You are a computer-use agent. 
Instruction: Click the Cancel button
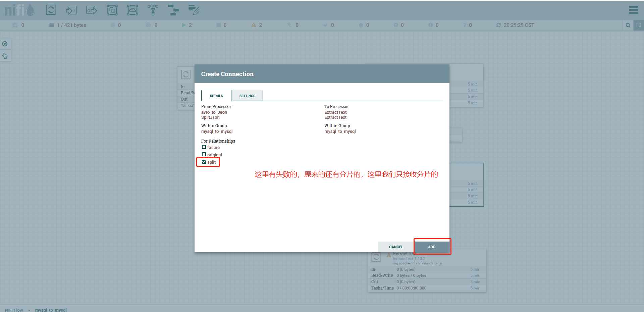click(x=396, y=247)
